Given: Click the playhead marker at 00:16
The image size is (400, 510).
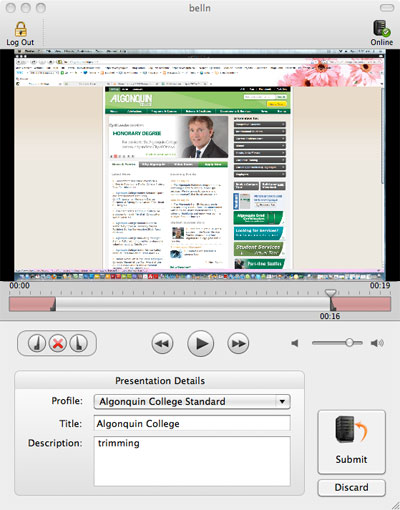Looking at the screenshot, I should tap(330, 293).
